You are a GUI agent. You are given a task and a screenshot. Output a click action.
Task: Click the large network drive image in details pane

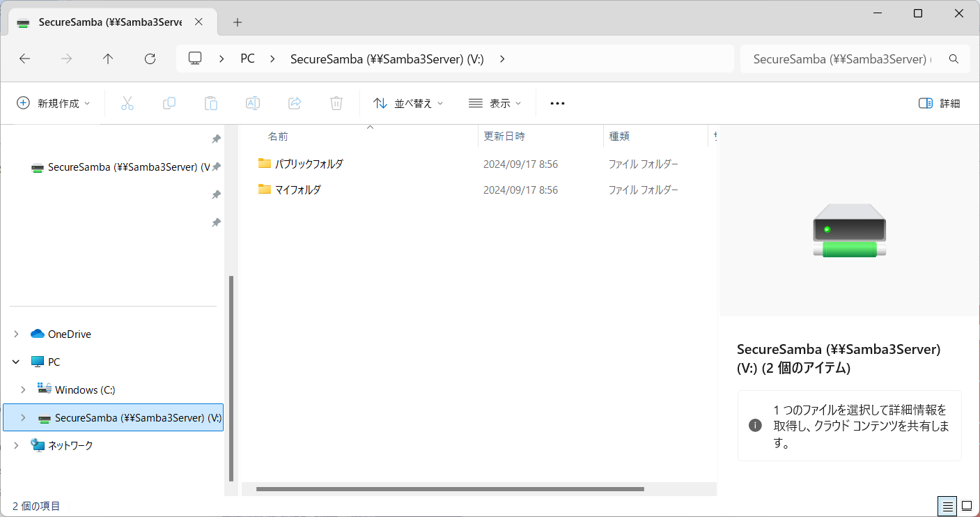point(850,230)
